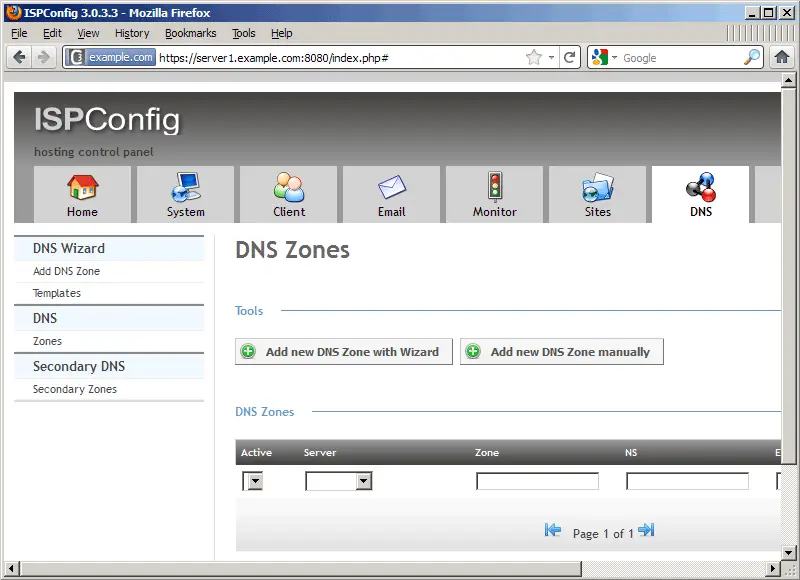Focus the NS filter text field
Screen dimensions: 800x580
(x=687, y=481)
